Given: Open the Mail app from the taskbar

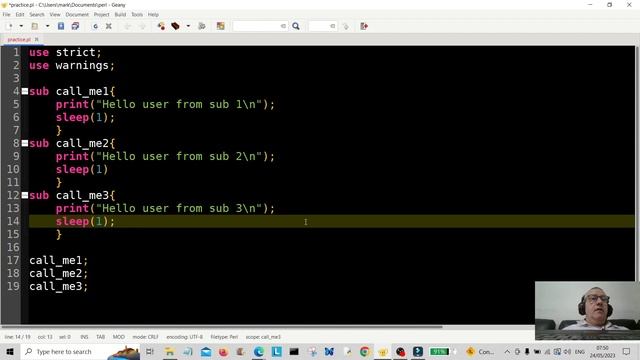Looking at the screenshot, I should point(206,351).
